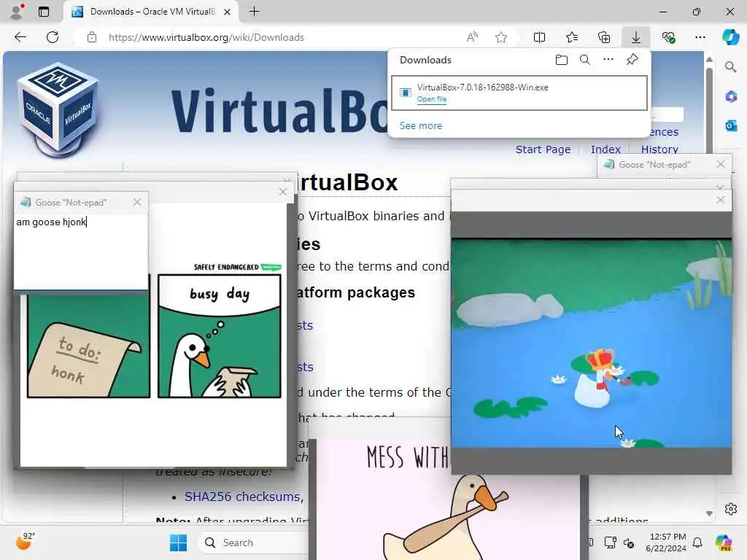
Task: Open more options in Downloads panel
Action: click(x=608, y=60)
